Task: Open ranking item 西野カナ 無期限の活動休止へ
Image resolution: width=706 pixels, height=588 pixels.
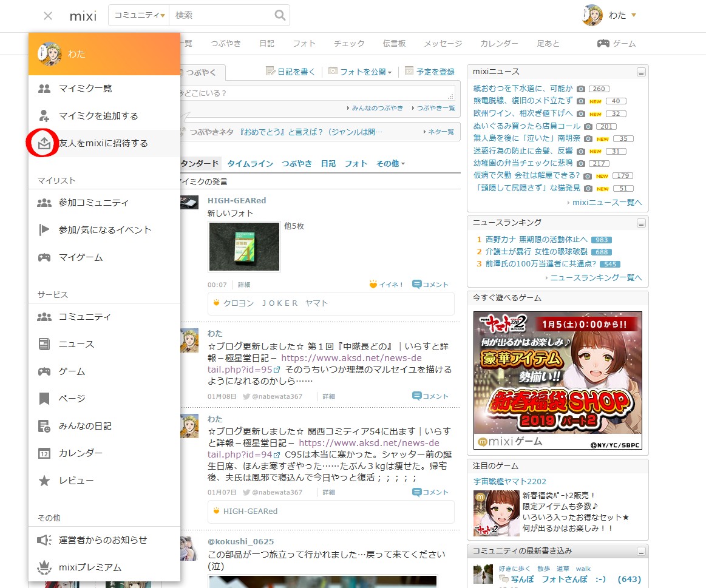Action: pos(536,240)
